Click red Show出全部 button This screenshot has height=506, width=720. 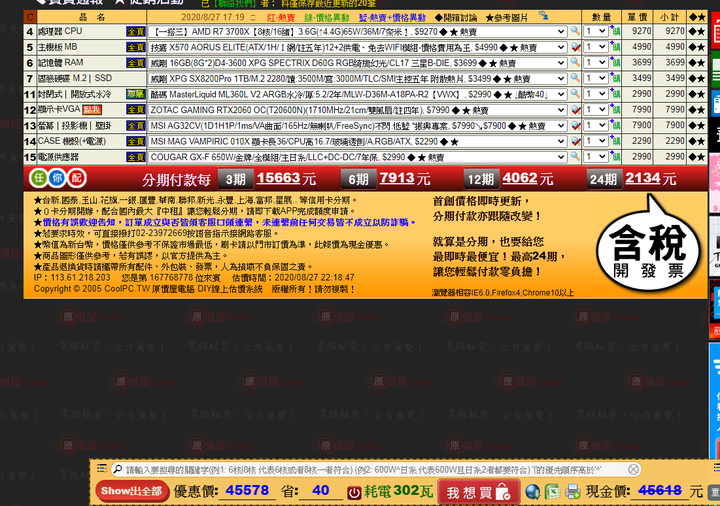click(x=133, y=491)
